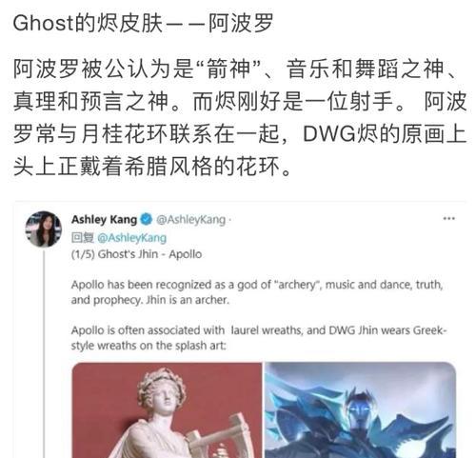Open the blue @AshleyKang reply mention
This screenshot has width=476, height=458.
coord(131,238)
